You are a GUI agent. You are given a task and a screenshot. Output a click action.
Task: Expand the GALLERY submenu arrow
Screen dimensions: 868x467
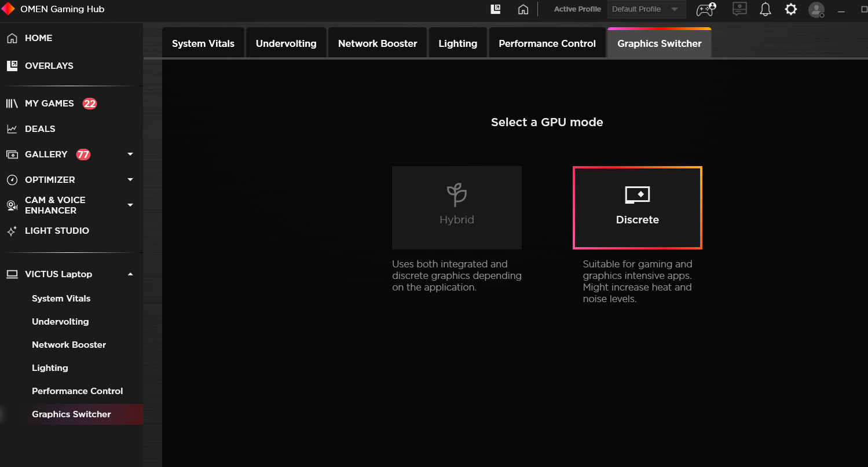coord(130,154)
